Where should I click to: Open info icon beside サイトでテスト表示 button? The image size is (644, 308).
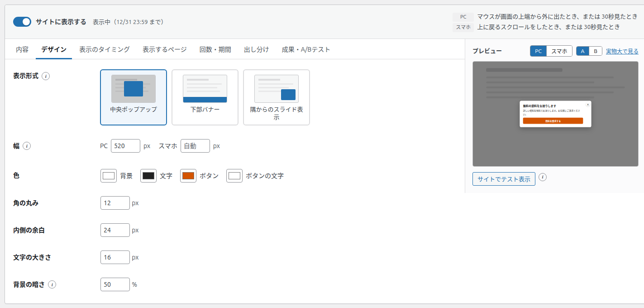pos(543,177)
